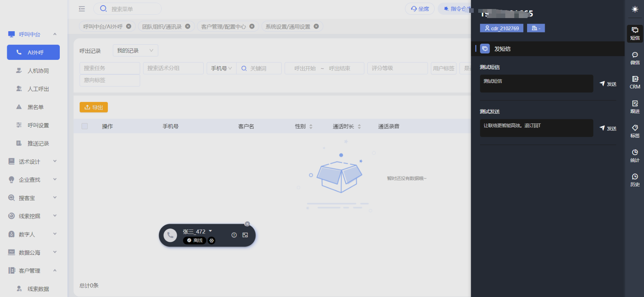Send the 测试短信 message template
The image size is (644, 297).
(608, 84)
